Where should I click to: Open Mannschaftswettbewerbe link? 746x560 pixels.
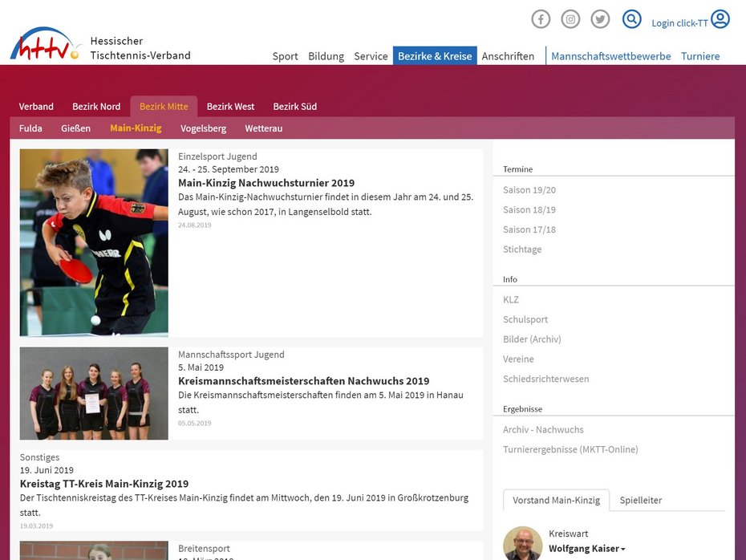pyautogui.click(x=611, y=56)
